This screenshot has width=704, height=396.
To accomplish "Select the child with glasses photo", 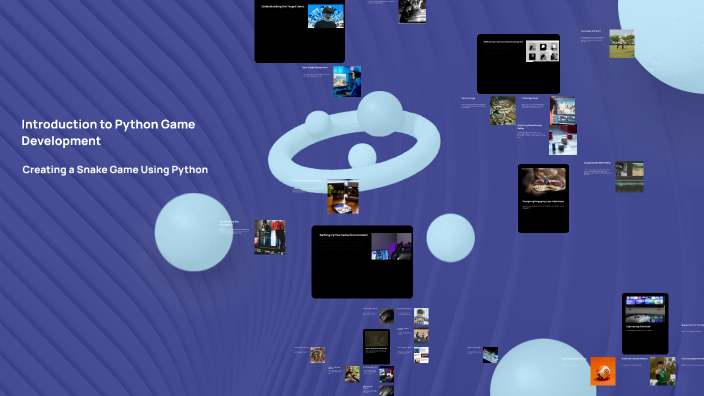I will coord(421,316).
